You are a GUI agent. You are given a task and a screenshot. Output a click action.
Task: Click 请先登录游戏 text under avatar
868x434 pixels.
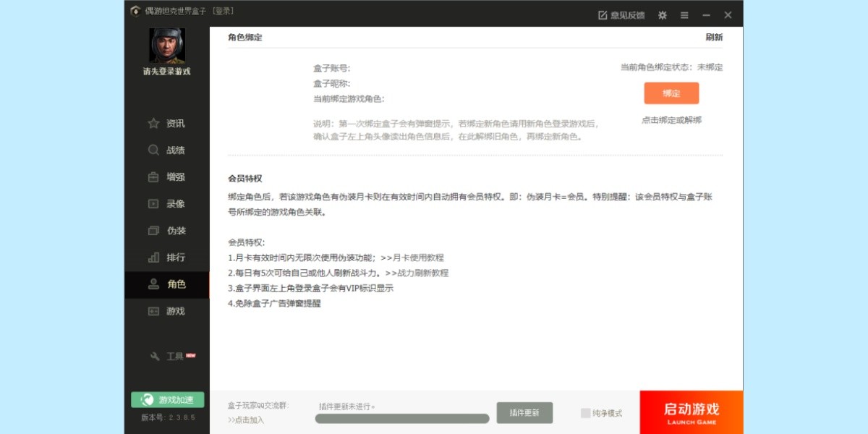click(167, 72)
